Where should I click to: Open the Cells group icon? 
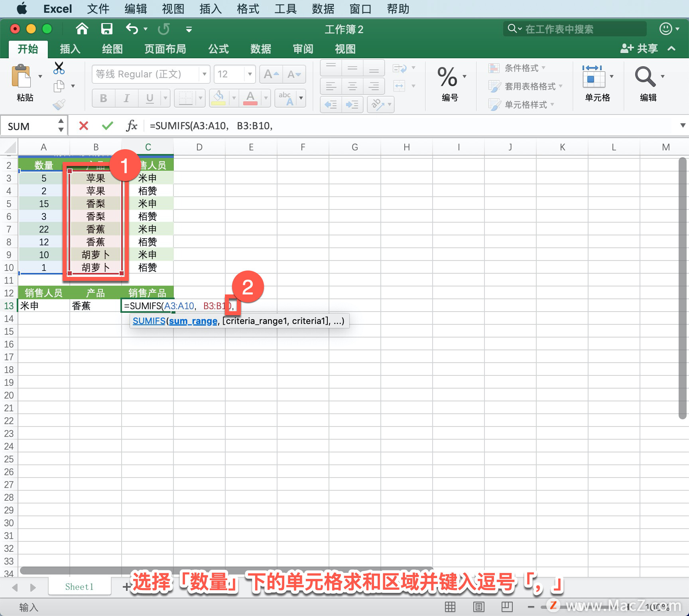594,77
